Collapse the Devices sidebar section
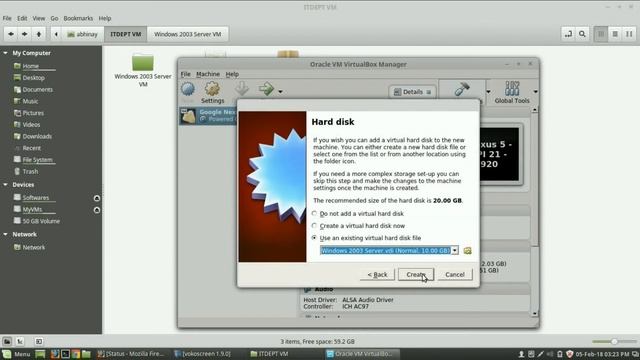 5,185
